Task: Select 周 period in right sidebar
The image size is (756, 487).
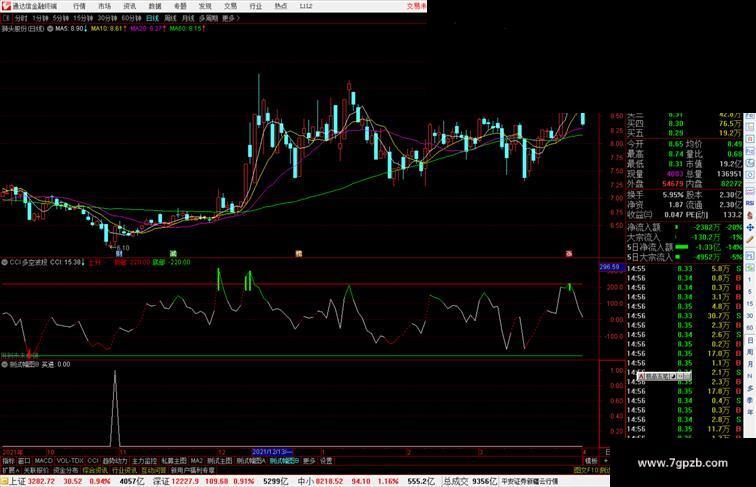Action: pos(750,352)
